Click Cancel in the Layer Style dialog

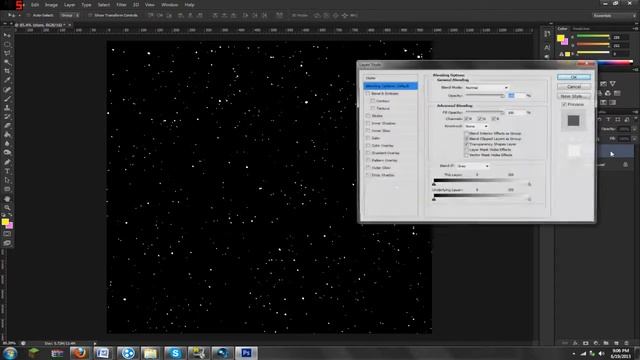(573, 87)
